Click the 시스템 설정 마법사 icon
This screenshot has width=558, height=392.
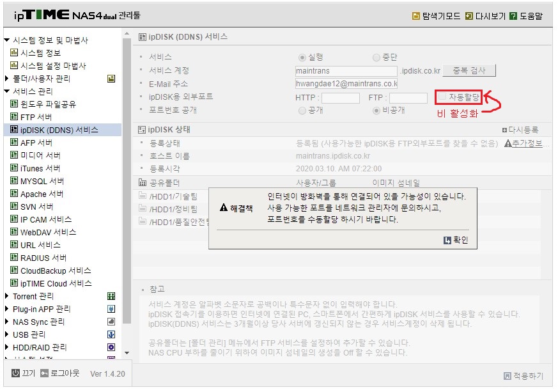coord(14,65)
